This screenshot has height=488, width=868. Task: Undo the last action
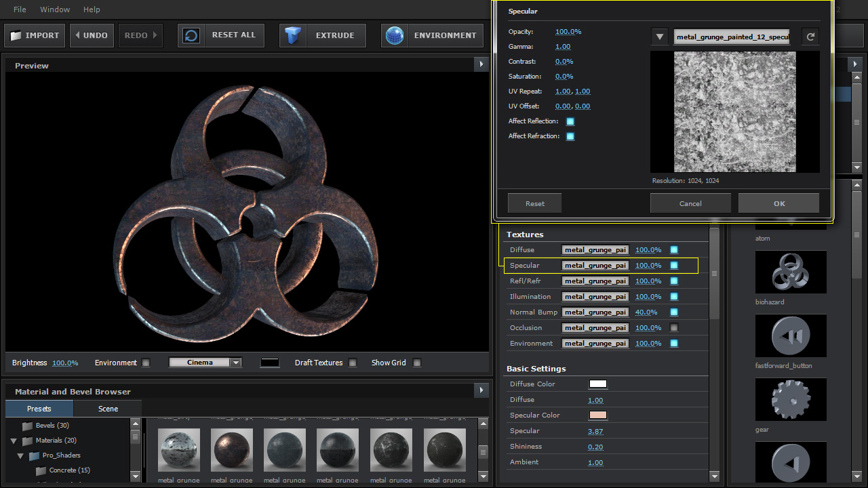(92, 35)
